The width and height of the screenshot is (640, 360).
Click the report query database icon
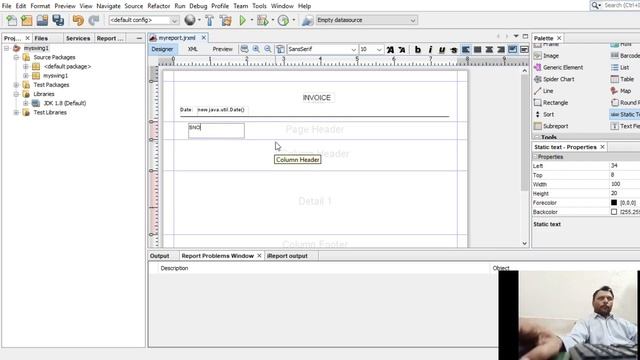click(280, 49)
